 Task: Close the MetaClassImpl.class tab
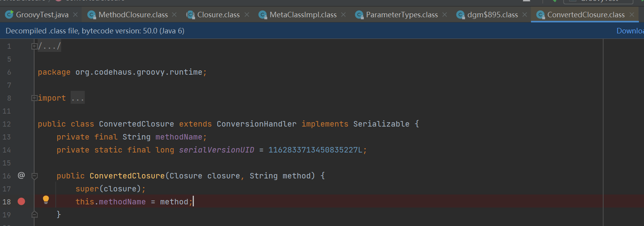tap(343, 15)
